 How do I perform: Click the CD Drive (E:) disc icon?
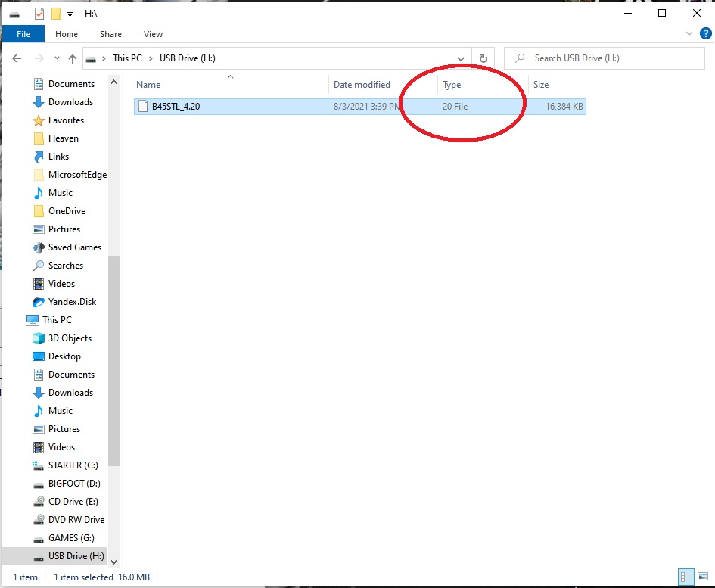[39, 502]
